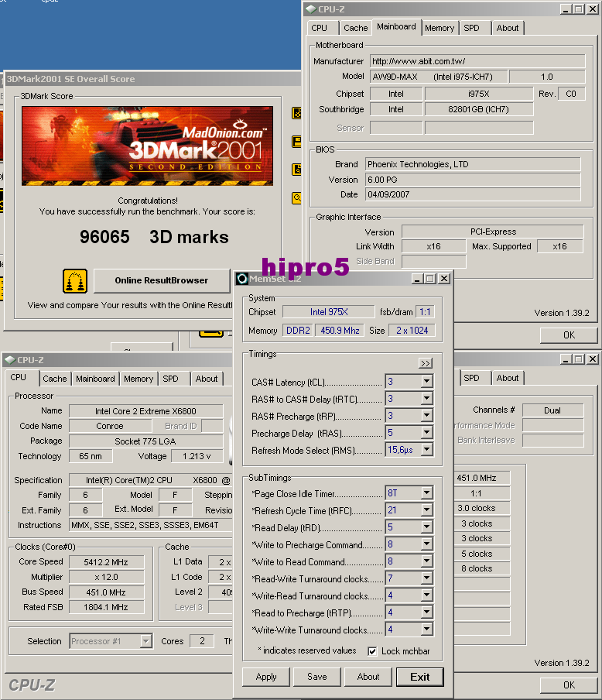Click the MemSet title bar icon
This screenshot has height=700, width=602.
coord(242,279)
